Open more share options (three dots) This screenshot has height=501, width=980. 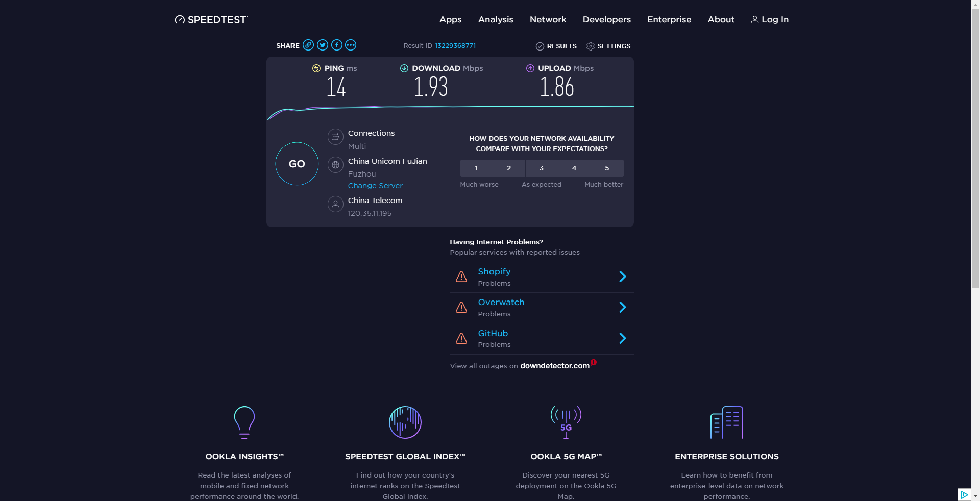tap(351, 45)
